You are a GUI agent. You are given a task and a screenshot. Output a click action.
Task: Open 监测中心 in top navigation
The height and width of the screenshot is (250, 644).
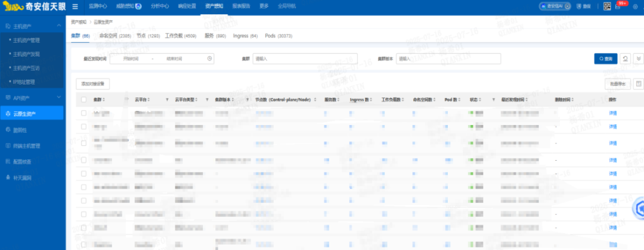[x=98, y=6]
